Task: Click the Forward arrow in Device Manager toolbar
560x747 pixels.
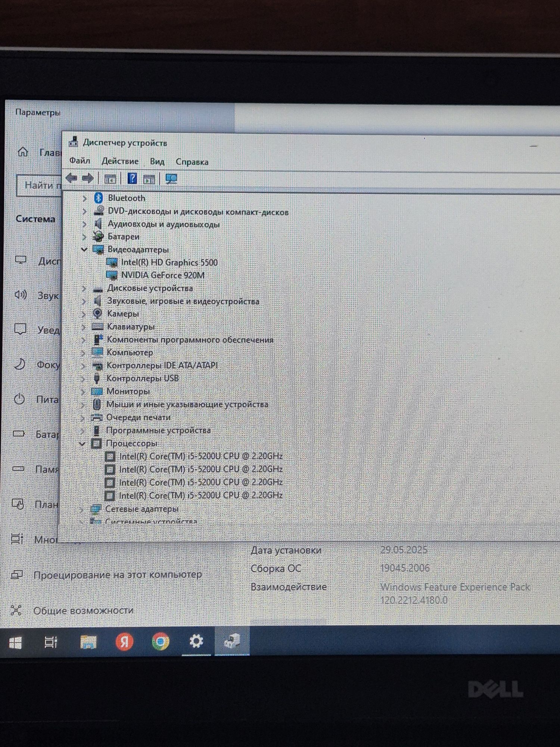Action: (88, 178)
